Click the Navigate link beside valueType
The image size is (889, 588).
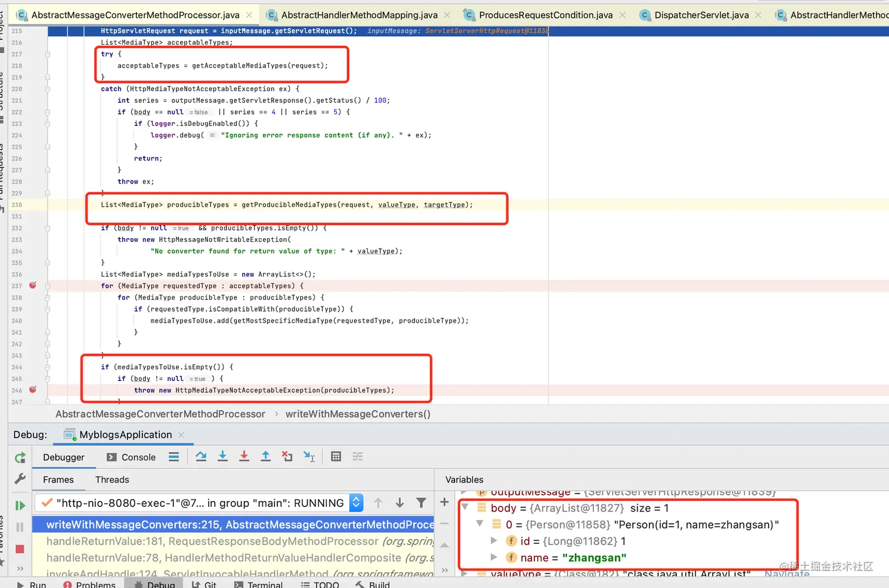tap(787, 573)
